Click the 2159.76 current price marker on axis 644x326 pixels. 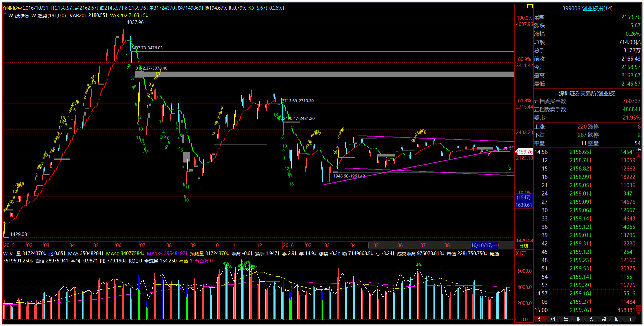524,152
